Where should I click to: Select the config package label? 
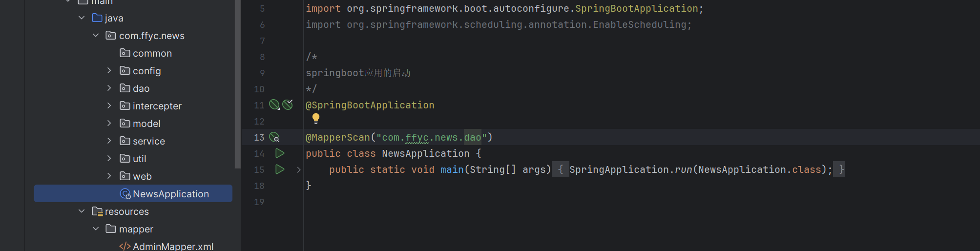click(147, 71)
